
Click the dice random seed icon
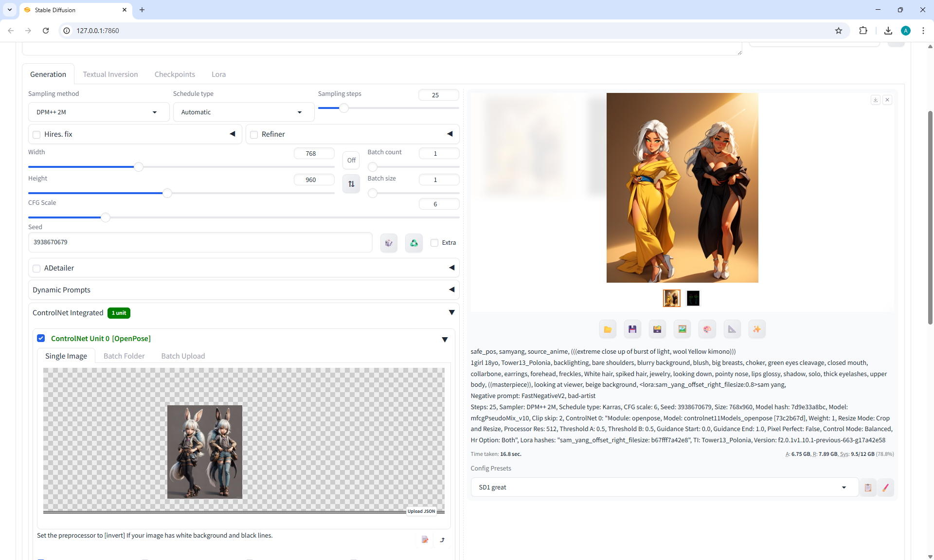389,243
